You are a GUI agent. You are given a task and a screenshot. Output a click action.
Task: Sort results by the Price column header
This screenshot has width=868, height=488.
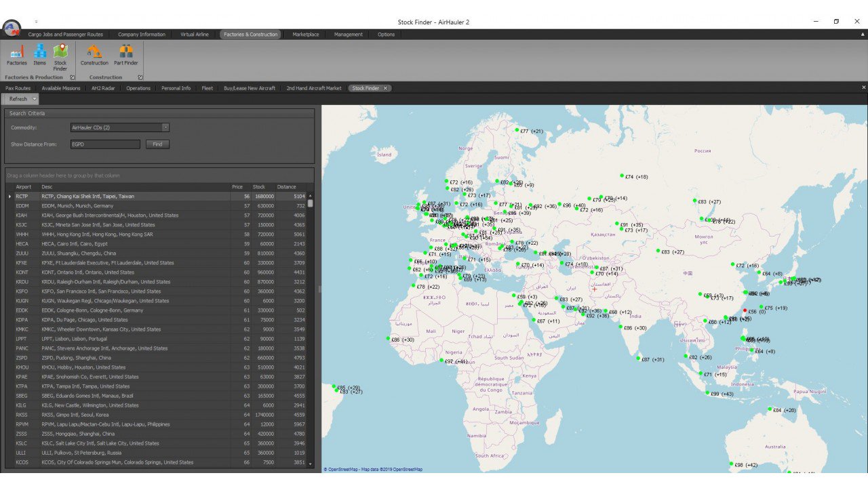click(x=237, y=186)
